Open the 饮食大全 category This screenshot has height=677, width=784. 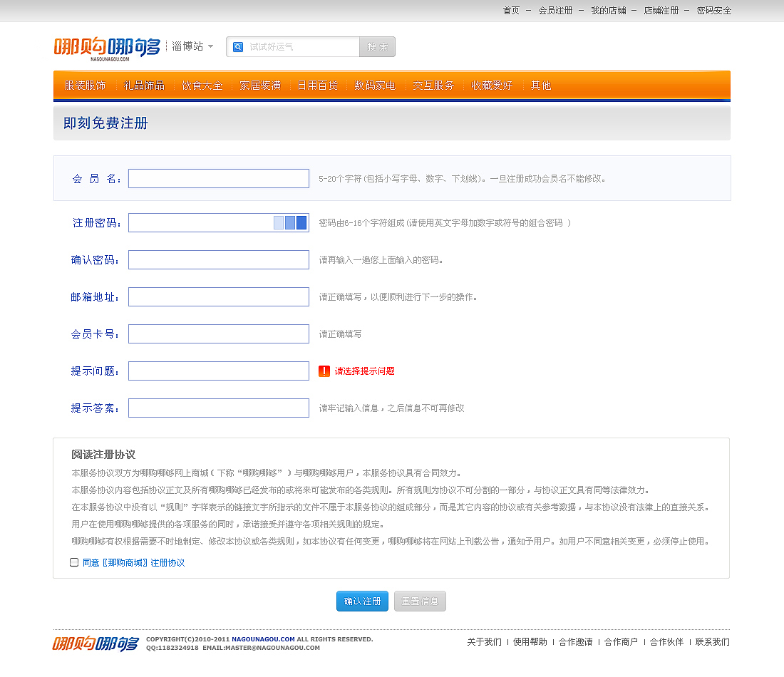[202, 86]
